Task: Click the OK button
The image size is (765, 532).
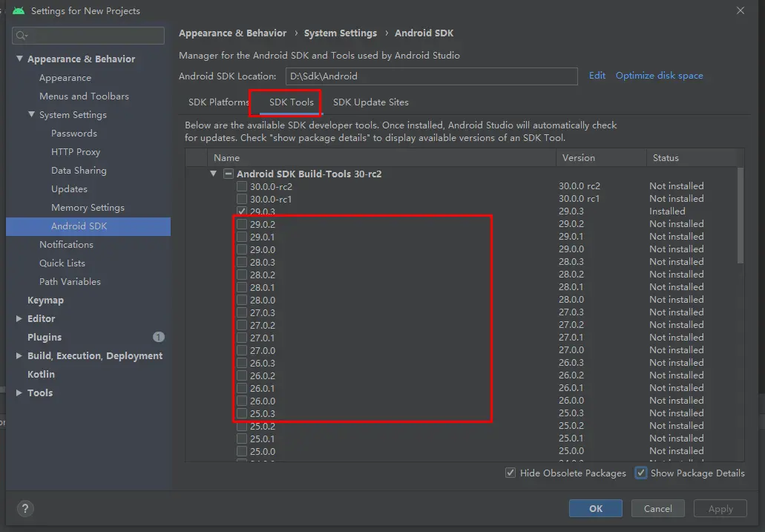Action: pos(595,508)
